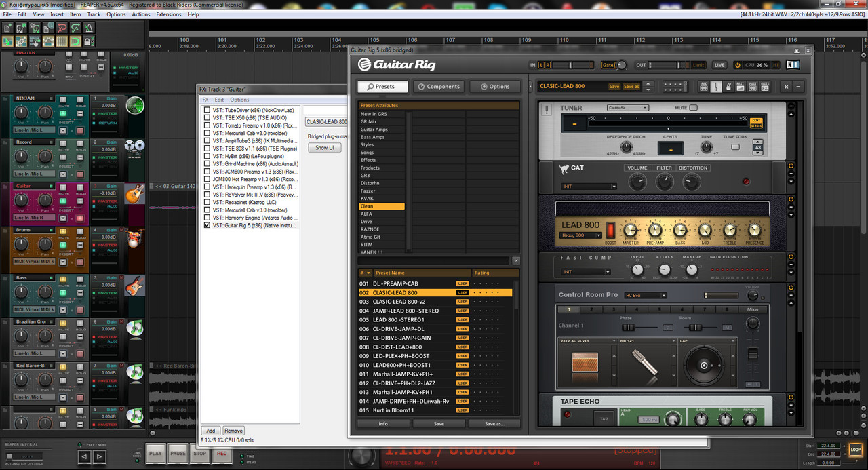Click the STOP transport button
This screenshot has height=470, width=868.
[x=199, y=454]
